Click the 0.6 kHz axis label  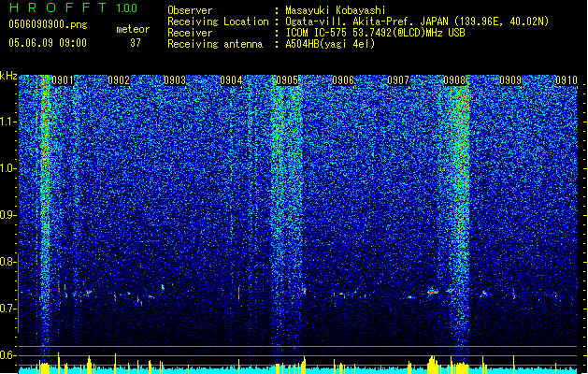pyautogui.click(x=8, y=355)
